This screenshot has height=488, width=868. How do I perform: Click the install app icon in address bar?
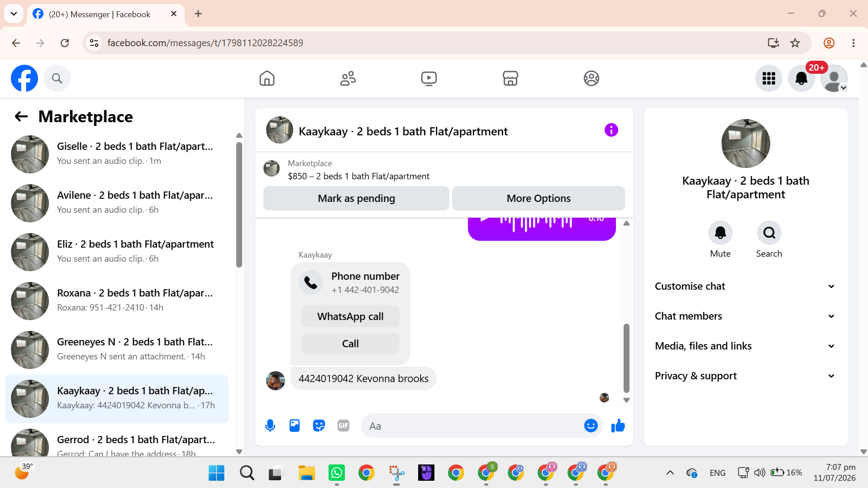click(x=773, y=43)
